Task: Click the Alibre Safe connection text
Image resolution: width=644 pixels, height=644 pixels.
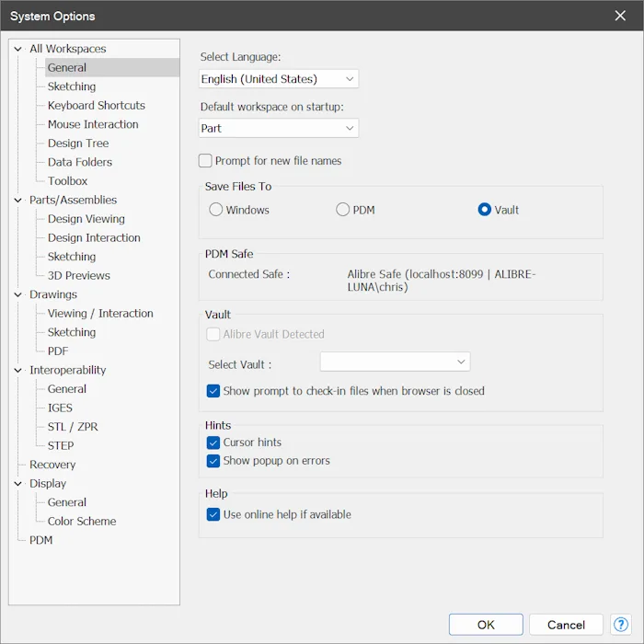Action: (442, 280)
